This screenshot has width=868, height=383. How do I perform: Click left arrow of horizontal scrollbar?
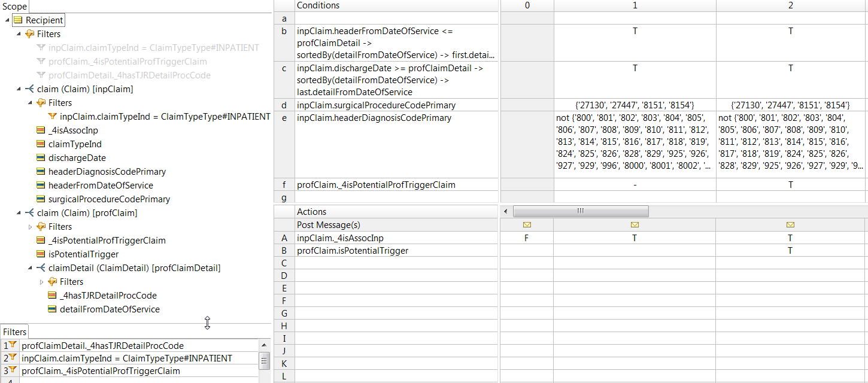pos(506,211)
